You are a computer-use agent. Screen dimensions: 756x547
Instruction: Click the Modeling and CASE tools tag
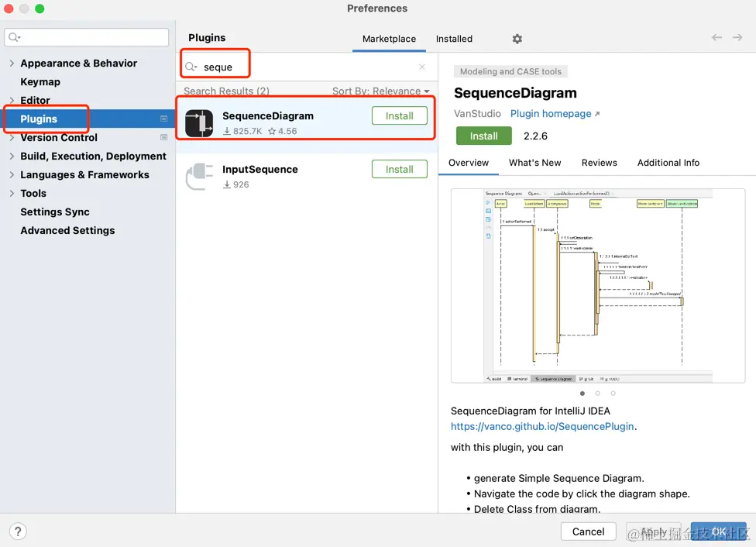pyautogui.click(x=510, y=71)
